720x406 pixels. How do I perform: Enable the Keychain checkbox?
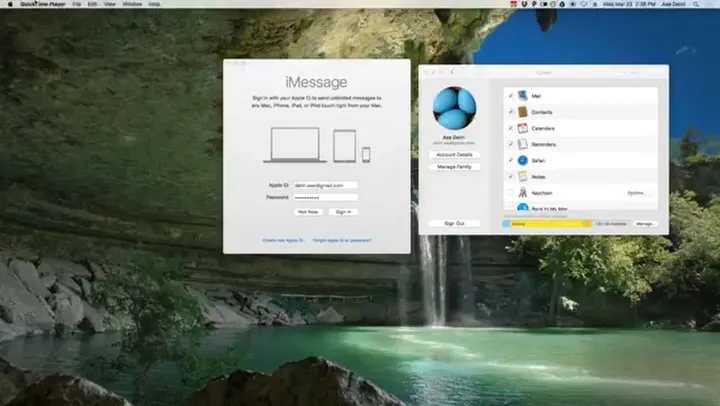(511, 192)
